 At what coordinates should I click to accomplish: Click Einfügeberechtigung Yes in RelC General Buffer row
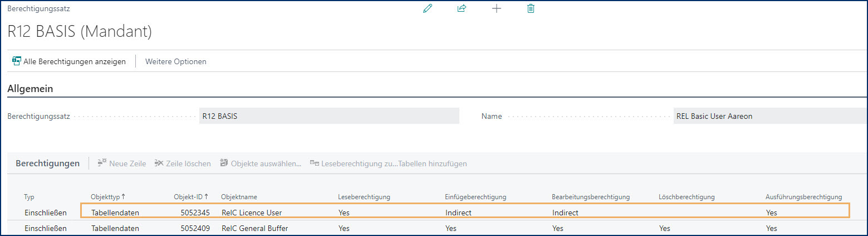pyautogui.click(x=451, y=228)
